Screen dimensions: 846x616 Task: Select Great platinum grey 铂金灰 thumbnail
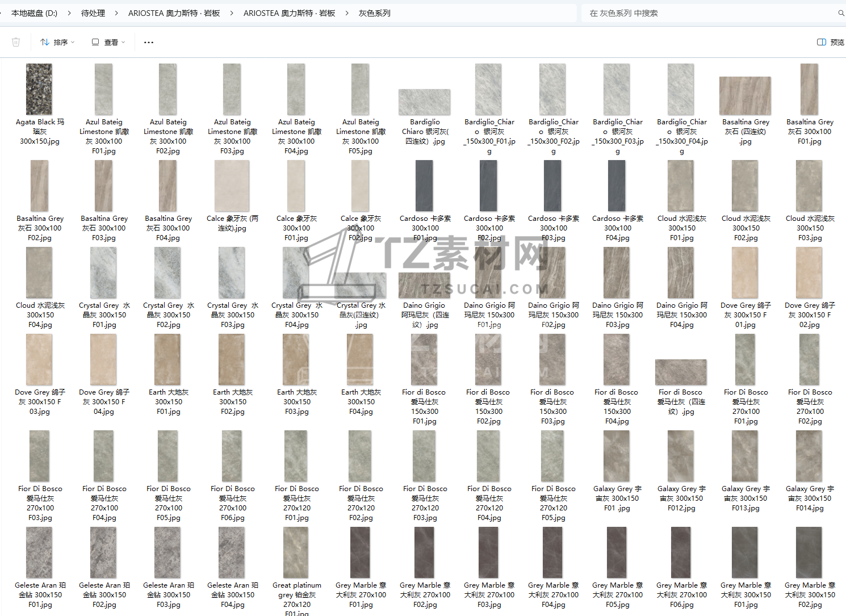[296, 552]
